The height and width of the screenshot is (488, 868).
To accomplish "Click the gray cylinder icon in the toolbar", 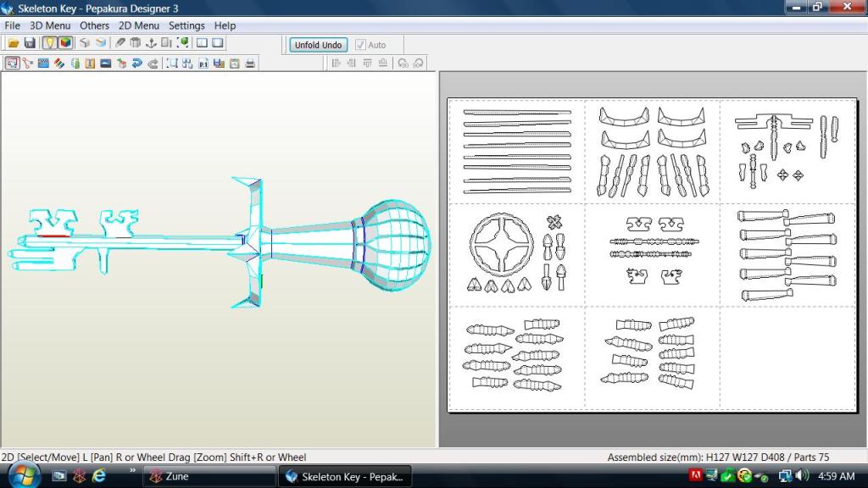I will tap(135, 42).
